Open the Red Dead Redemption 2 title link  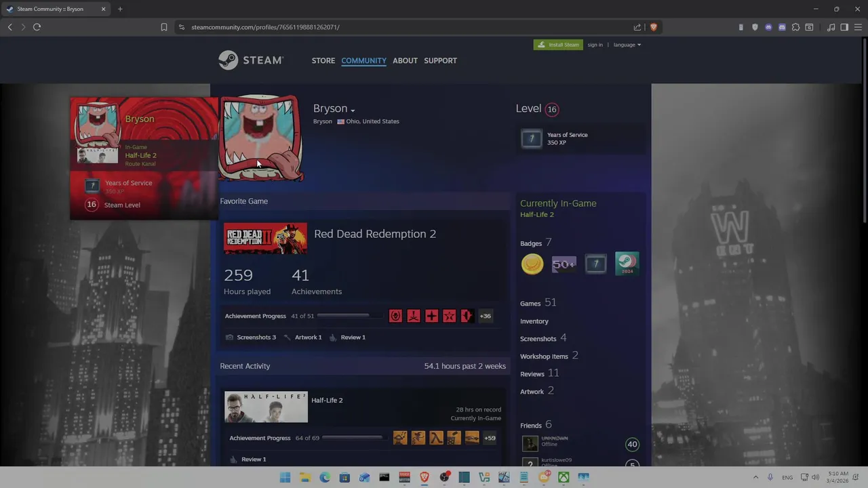click(375, 234)
